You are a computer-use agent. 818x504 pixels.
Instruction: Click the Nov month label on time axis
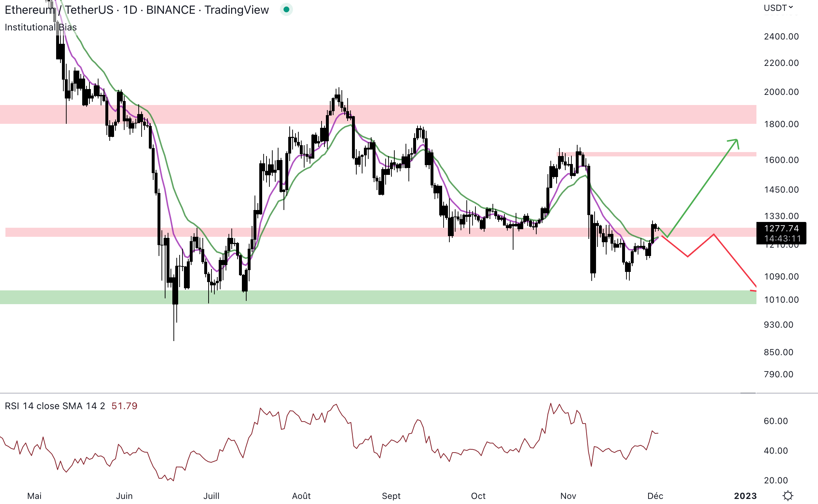tap(568, 496)
